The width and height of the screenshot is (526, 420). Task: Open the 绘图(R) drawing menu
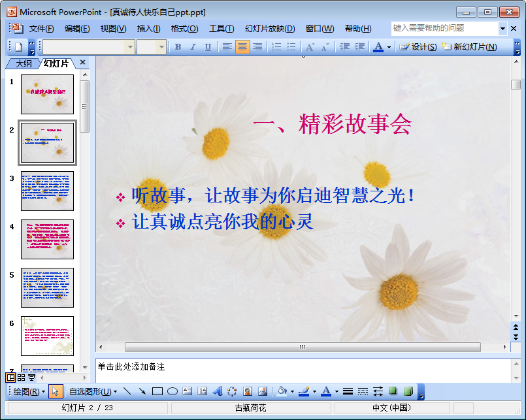click(29, 391)
